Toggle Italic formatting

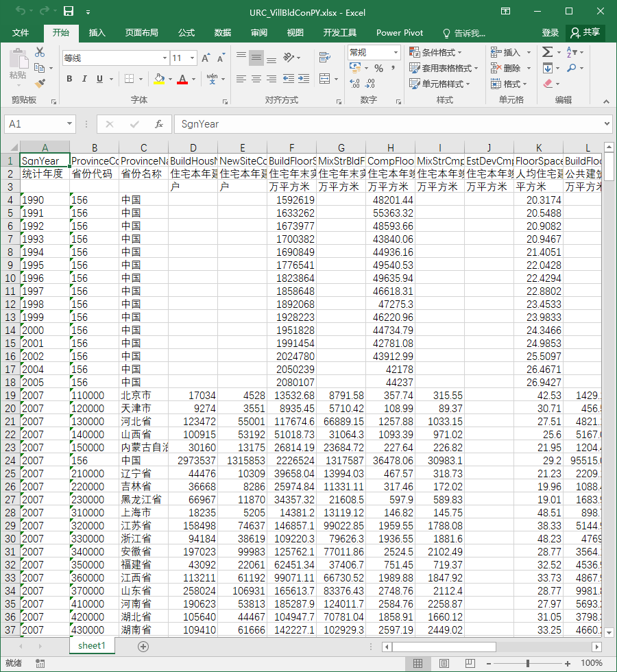84,78
